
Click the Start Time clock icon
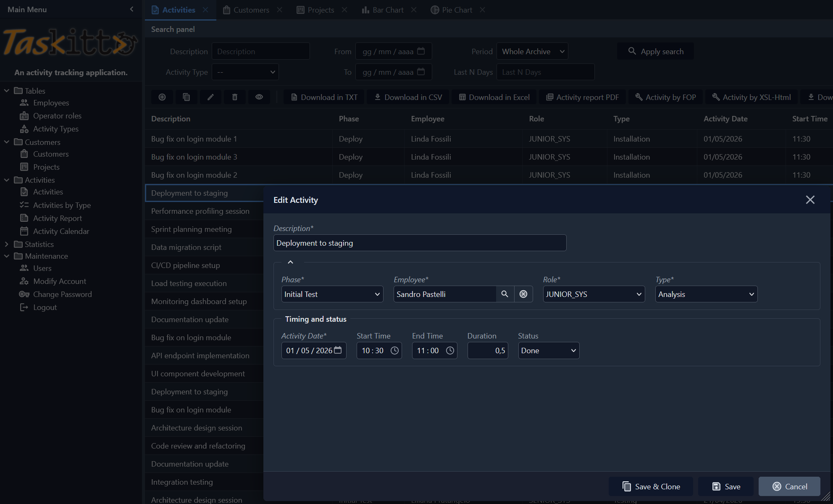[x=394, y=350]
